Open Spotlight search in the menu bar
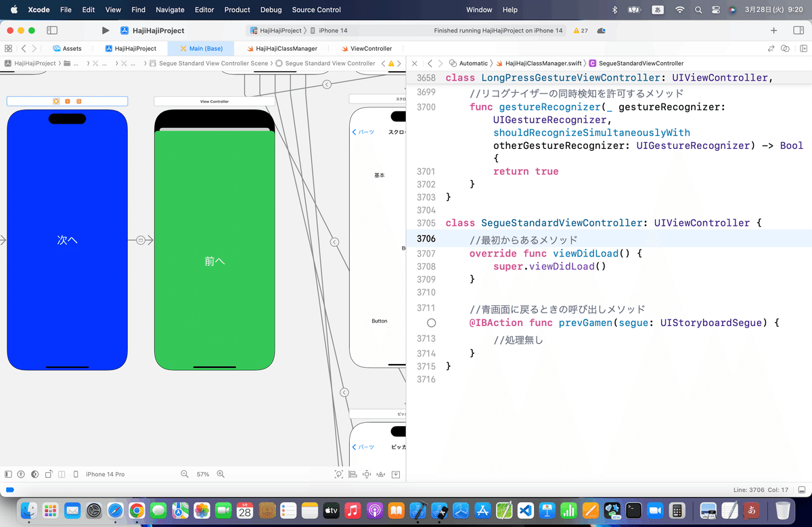This screenshot has height=527, width=812. point(698,10)
